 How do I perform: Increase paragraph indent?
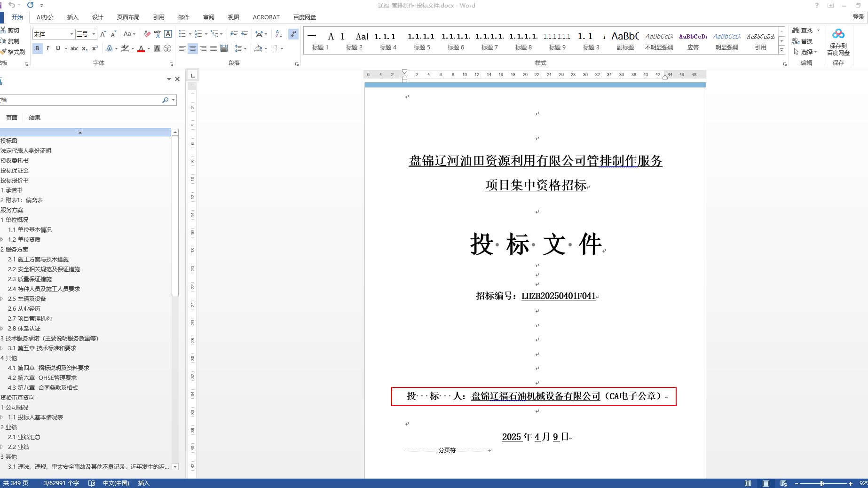click(245, 34)
